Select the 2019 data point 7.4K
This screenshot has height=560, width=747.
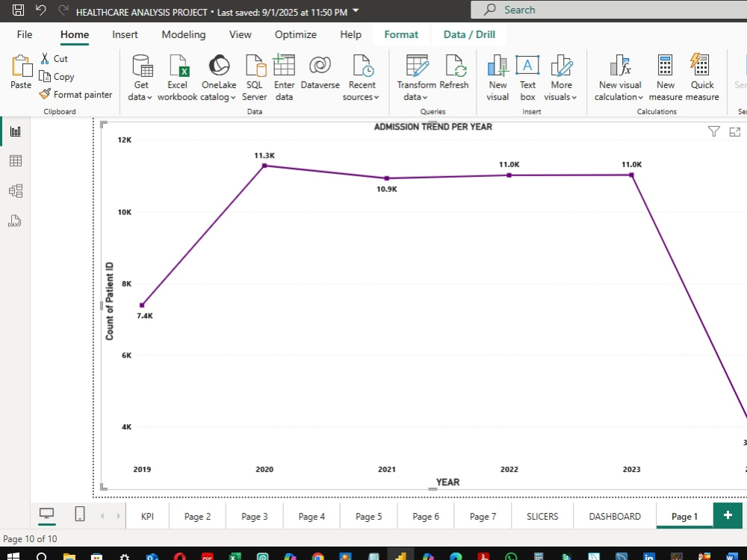coord(142,305)
